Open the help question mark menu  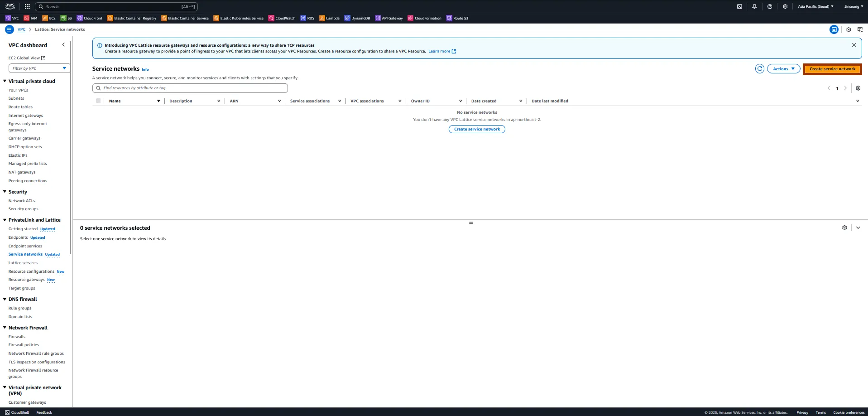pyautogui.click(x=770, y=7)
